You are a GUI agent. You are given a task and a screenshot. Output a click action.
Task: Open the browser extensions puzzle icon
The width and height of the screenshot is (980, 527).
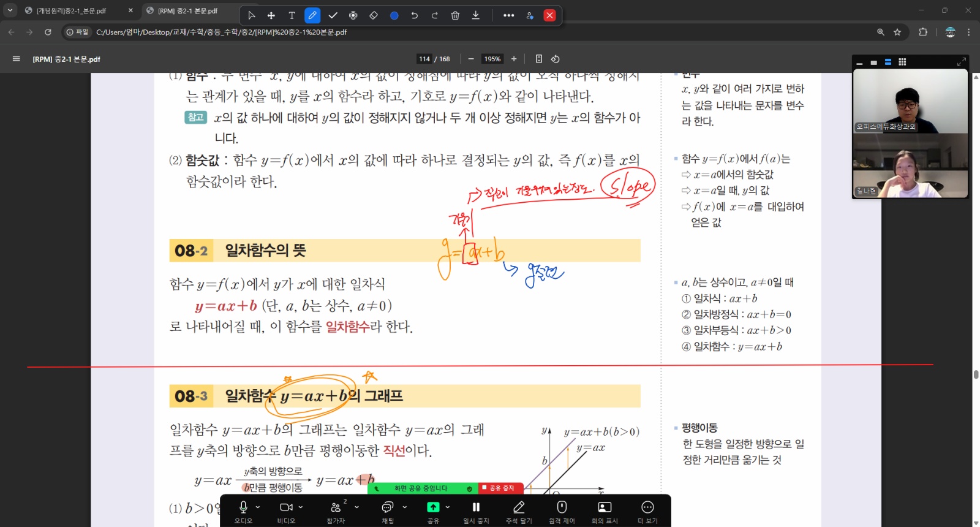(x=923, y=32)
